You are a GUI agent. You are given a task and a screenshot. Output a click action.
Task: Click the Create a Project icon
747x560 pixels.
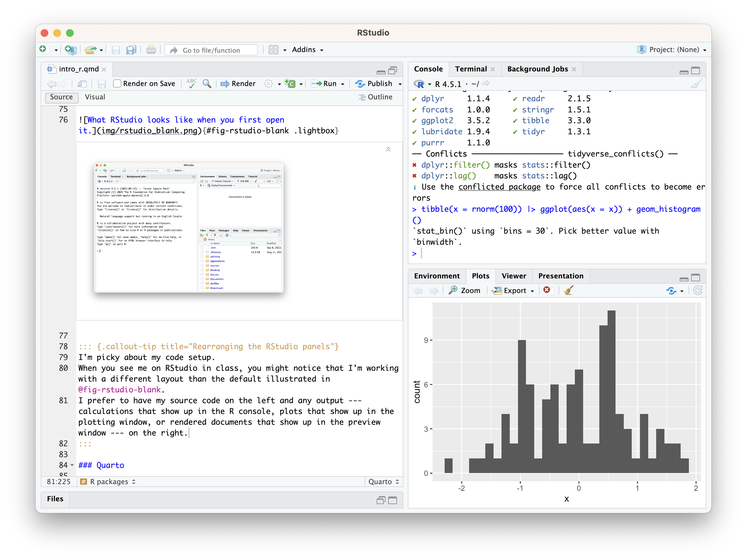click(x=71, y=50)
